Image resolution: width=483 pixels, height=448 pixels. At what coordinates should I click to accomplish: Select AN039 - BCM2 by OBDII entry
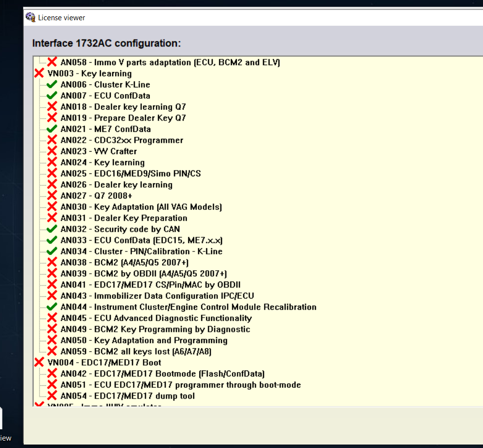coord(143,274)
